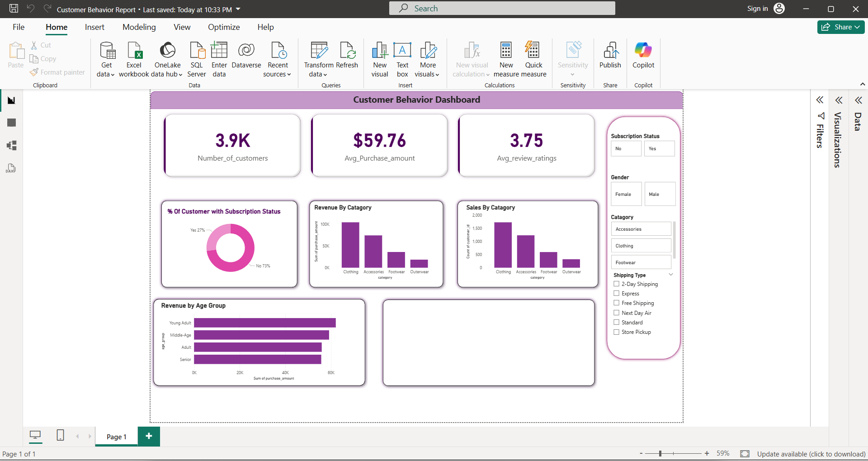Click the Search input field
Image resolution: width=868 pixels, height=461 pixels.
coord(502,8)
